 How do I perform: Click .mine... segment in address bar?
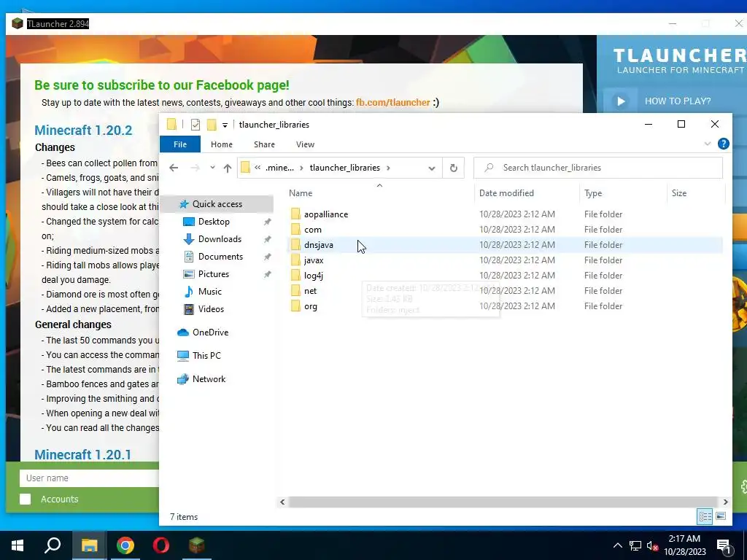click(279, 168)
